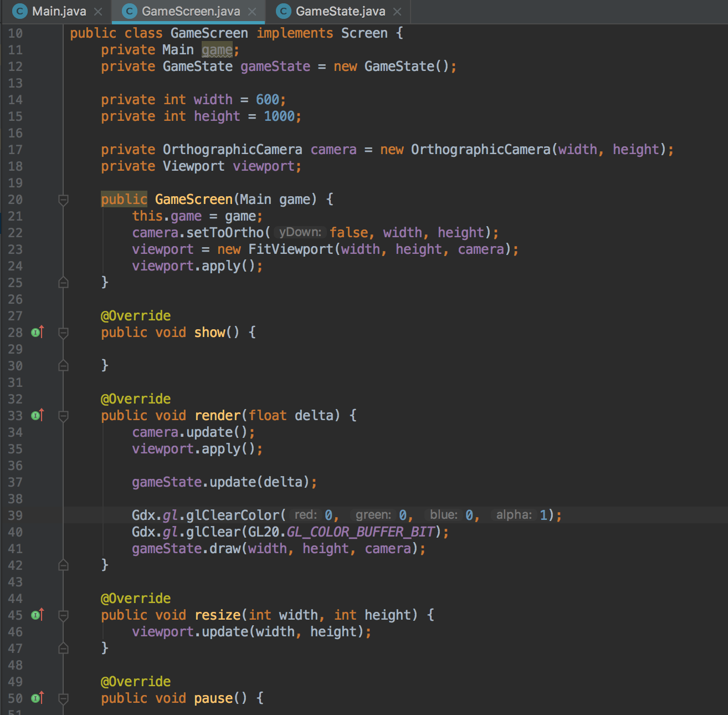This screenshot has width=728, height=715.
Task: Click the underlined game field on line 11
Action: [x=217, y=50]
